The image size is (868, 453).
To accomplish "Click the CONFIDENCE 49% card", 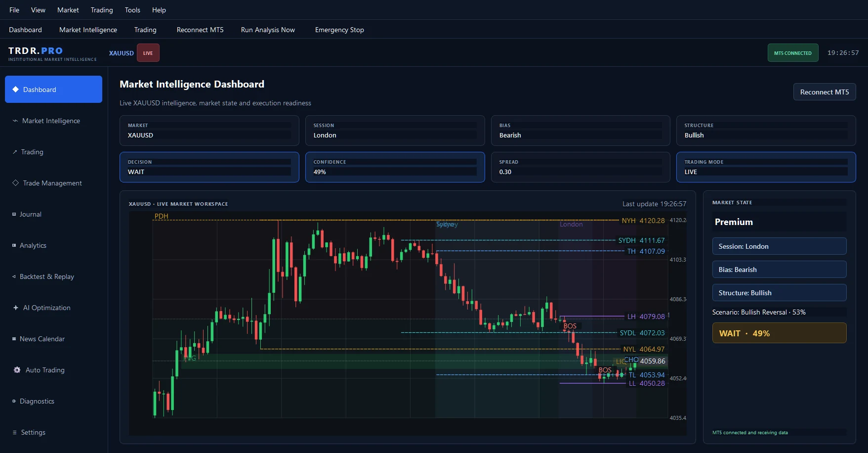I will click(395, 167).
